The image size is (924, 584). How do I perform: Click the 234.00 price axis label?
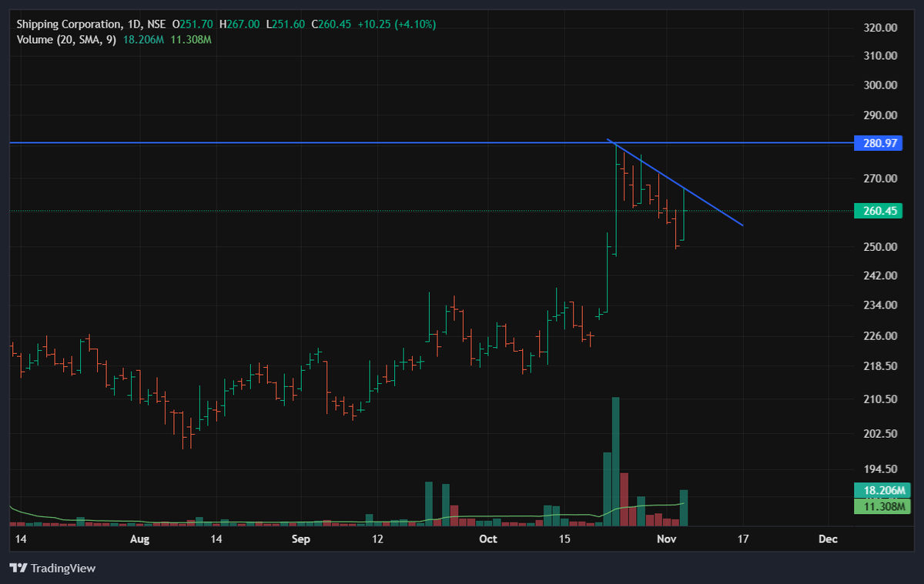coord(881,305)
